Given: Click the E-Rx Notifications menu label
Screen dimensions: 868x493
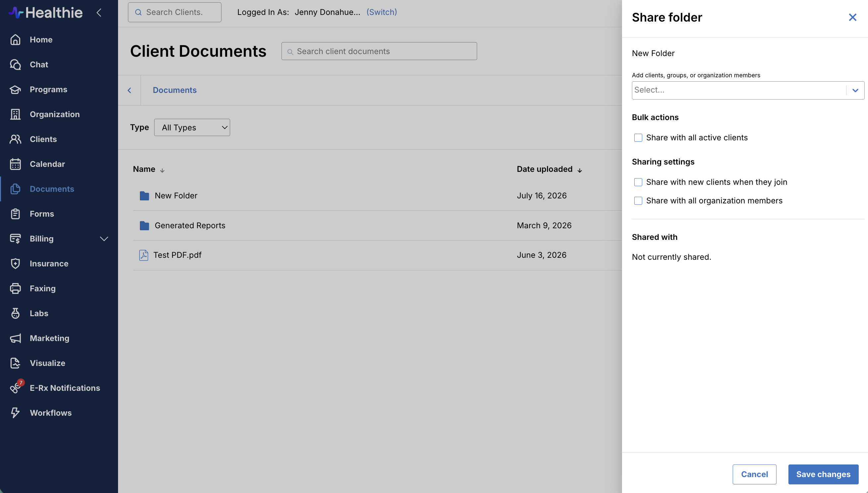Looking at the screenshot, I should coord(65,388).
